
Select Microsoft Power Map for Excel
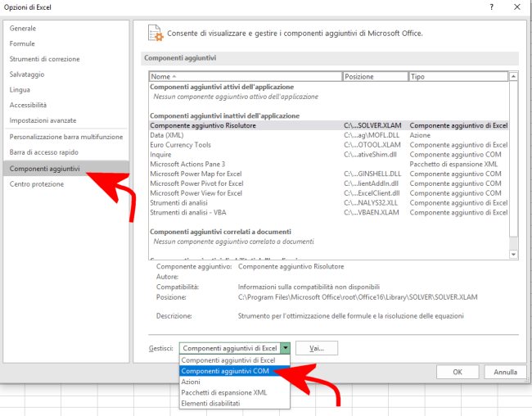click(x=329, y=174)
